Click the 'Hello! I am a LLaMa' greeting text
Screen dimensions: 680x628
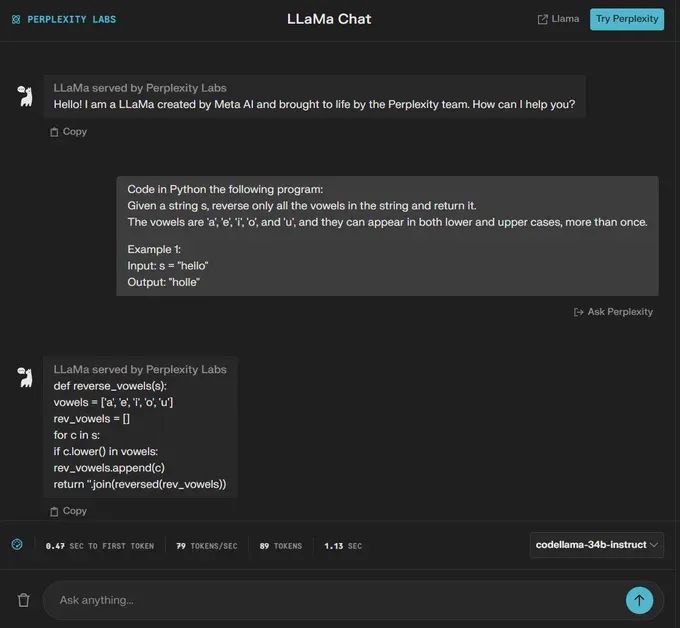pos(314,105)
